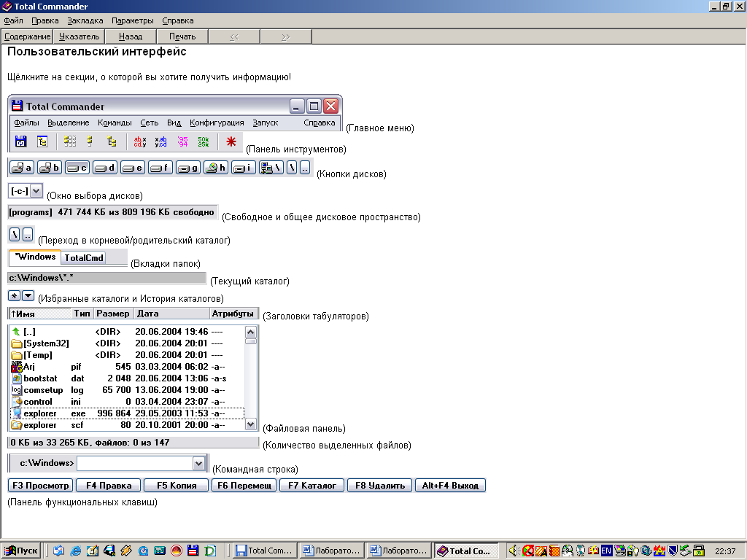Click the EN language indicator in tray
The width and height of the screenshot is (747, 560).
click(x=606, y=551)
